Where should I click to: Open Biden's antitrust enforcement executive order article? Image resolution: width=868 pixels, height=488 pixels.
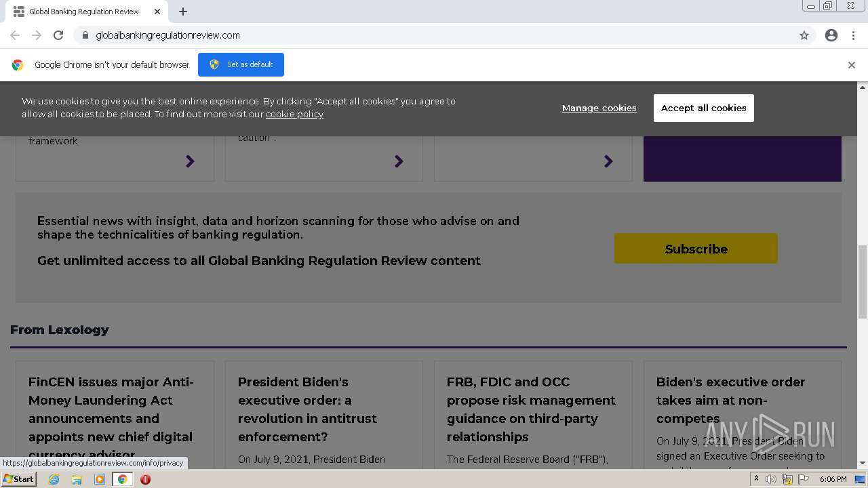[307, 409]
